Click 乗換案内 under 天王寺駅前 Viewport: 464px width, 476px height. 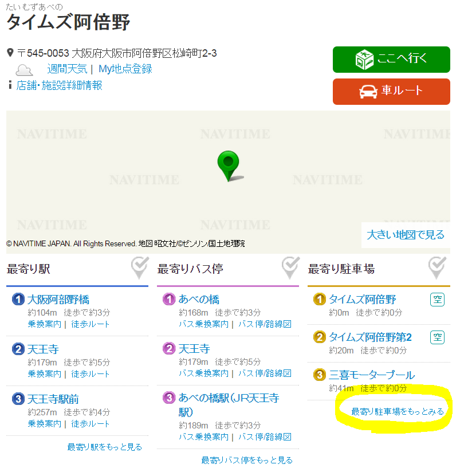click(x=44, y=423)
